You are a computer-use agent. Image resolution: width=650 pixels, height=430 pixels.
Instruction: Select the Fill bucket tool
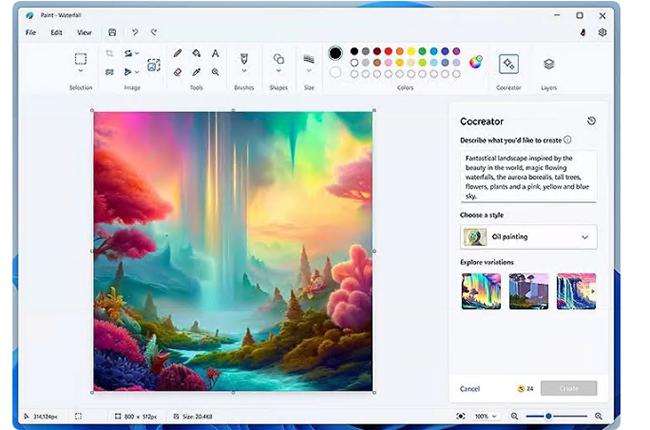tap(197, 53)
